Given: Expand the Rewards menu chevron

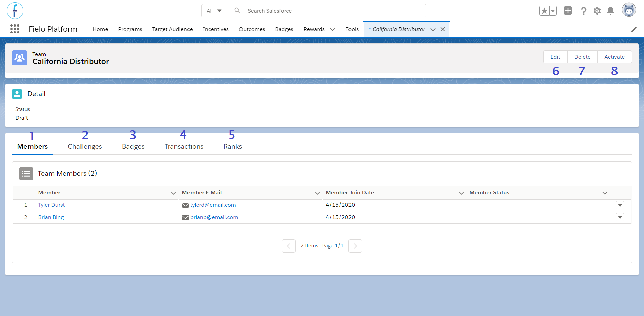Looking at the screenshot, I should point(333,29).
